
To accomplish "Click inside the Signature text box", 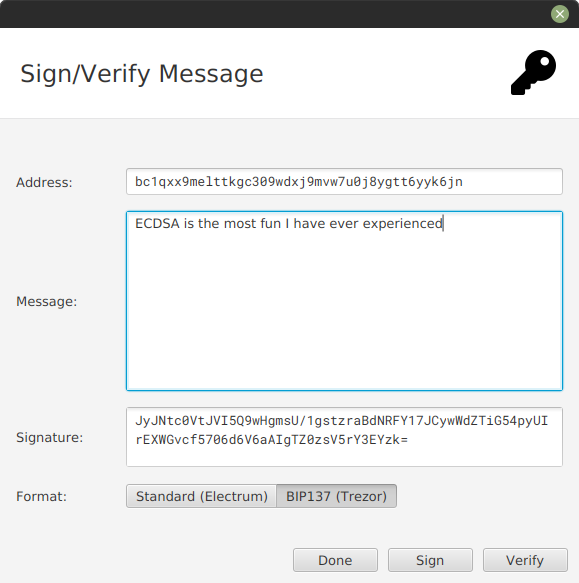I will click(344, 437).
